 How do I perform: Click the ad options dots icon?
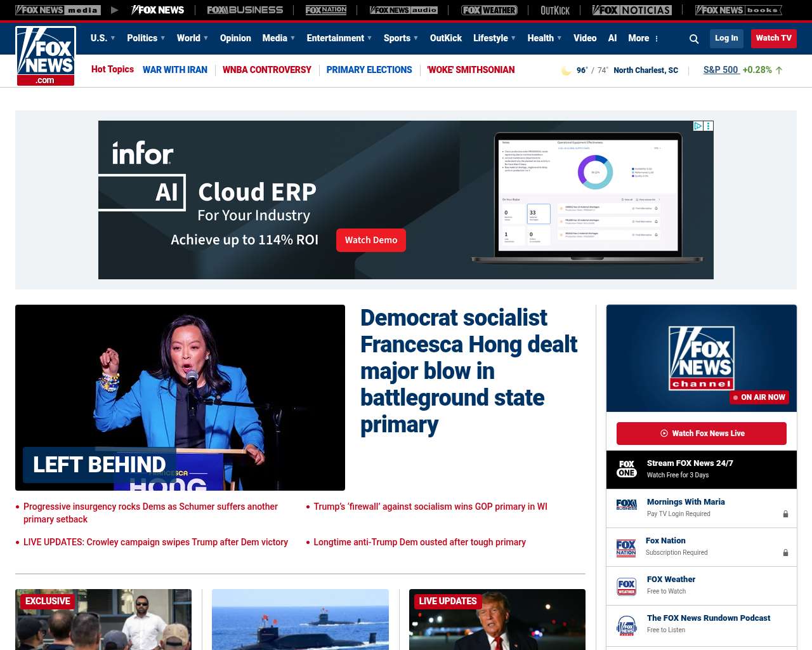click(709, 126)
